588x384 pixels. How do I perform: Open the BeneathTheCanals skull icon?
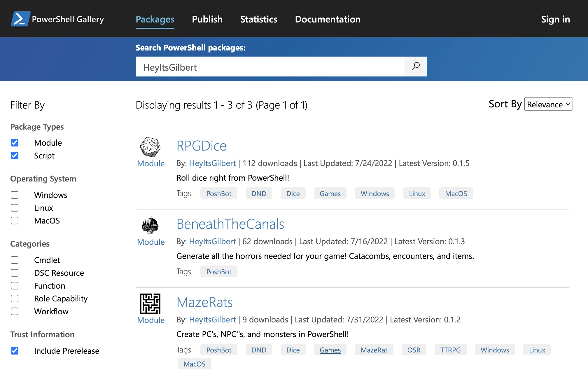coord(150,225)
